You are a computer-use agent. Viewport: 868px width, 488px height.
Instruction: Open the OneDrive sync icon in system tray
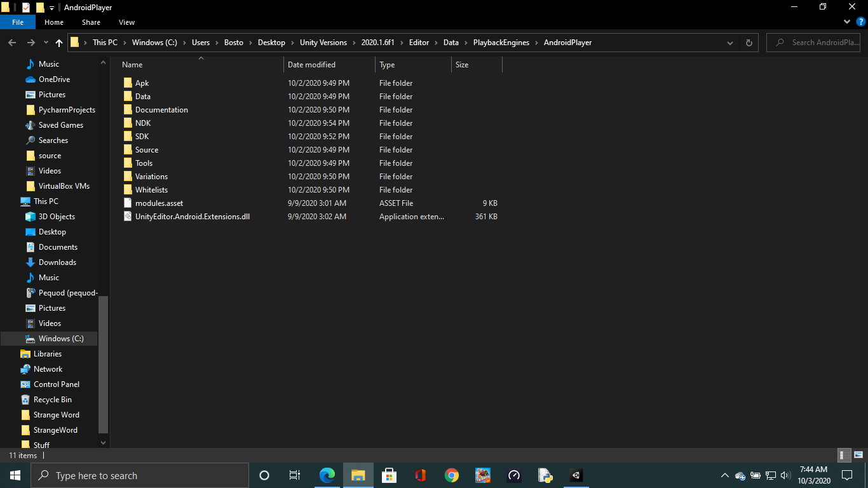pyautogui.click(x=740, y=475)
